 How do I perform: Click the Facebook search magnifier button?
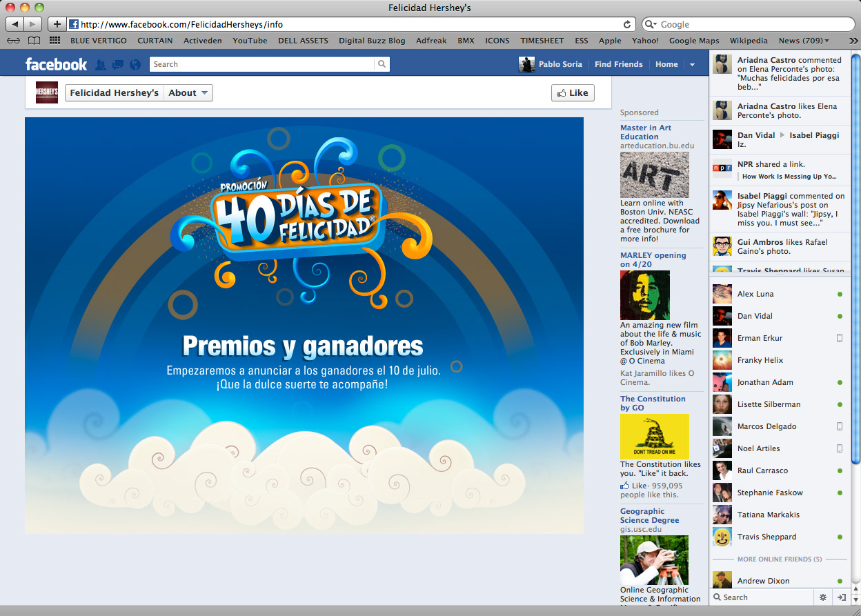click(x=382, y=64)
